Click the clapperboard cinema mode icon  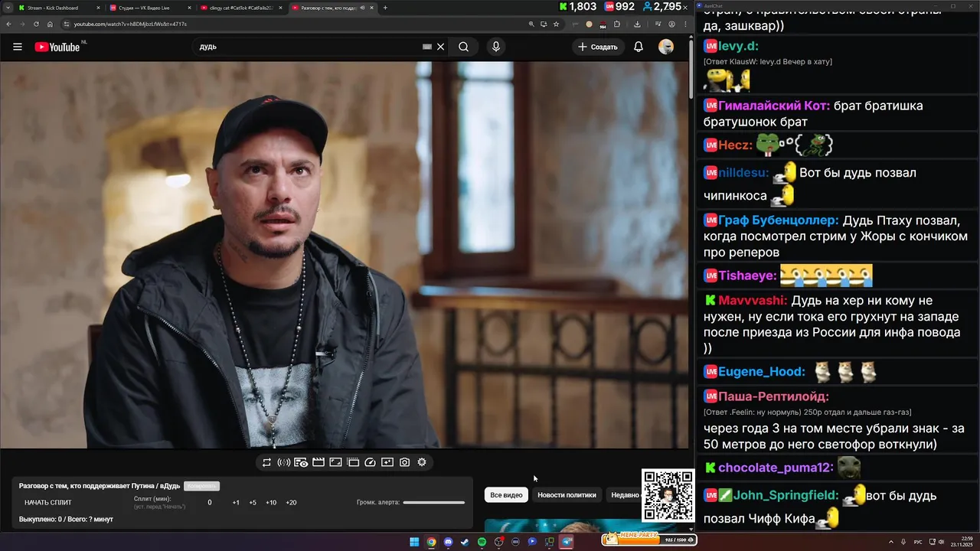click(318, 462)
